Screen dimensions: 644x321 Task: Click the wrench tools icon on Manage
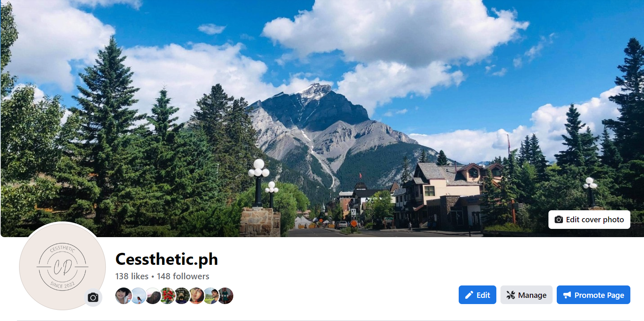(511, 295)
